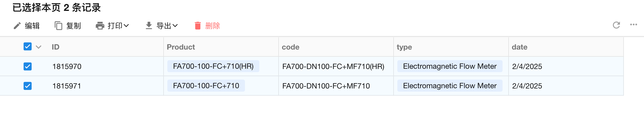Open the three-dot more options menu
The width and height of the screenshot is (644, 122).
pyautogui.click(x=633, y=25)
